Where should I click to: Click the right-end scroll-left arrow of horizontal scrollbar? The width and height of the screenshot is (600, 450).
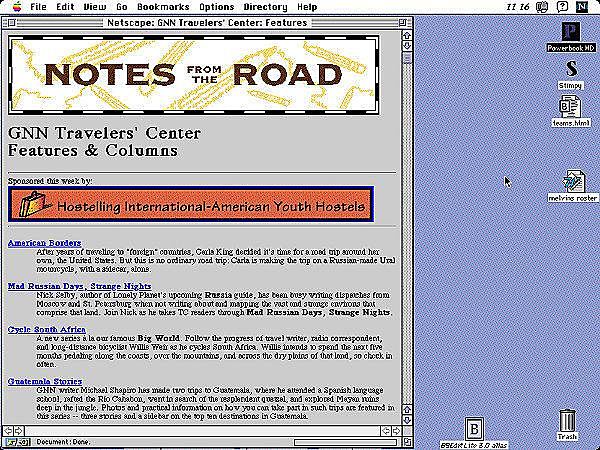(386, 431)
